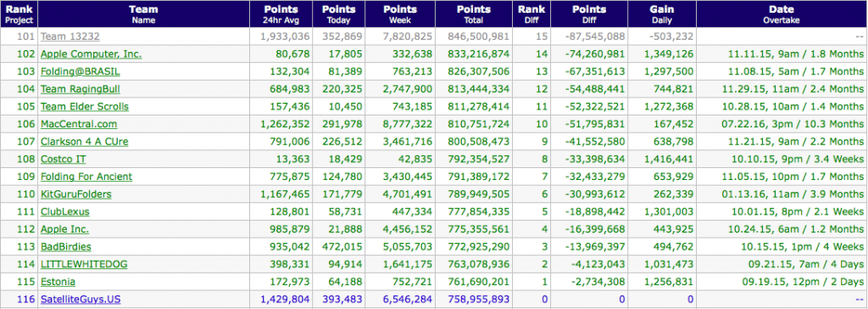Screen dimensions: 868x309
Task: Open the Apple Inc. team link
Action: click(64, 229)
